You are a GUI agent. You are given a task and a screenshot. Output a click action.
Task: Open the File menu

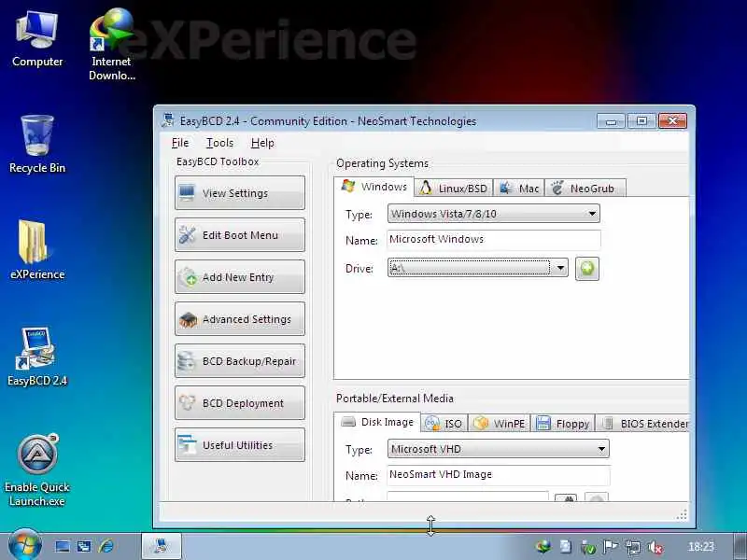[180, 143]
